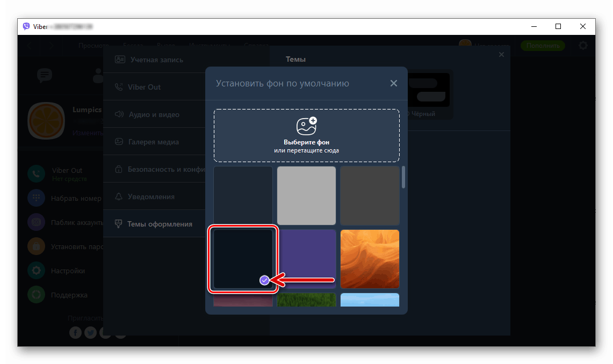Click the dial pad icon
The height and width of the screenshot is (364, 613).
pyautogui.click(x=37, y=198)
